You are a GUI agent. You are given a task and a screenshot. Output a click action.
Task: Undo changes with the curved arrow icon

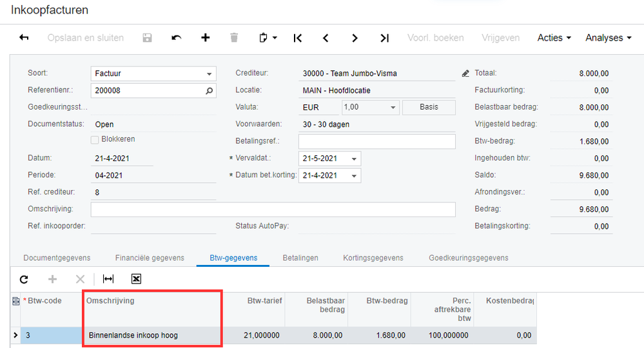click(176, 38)
